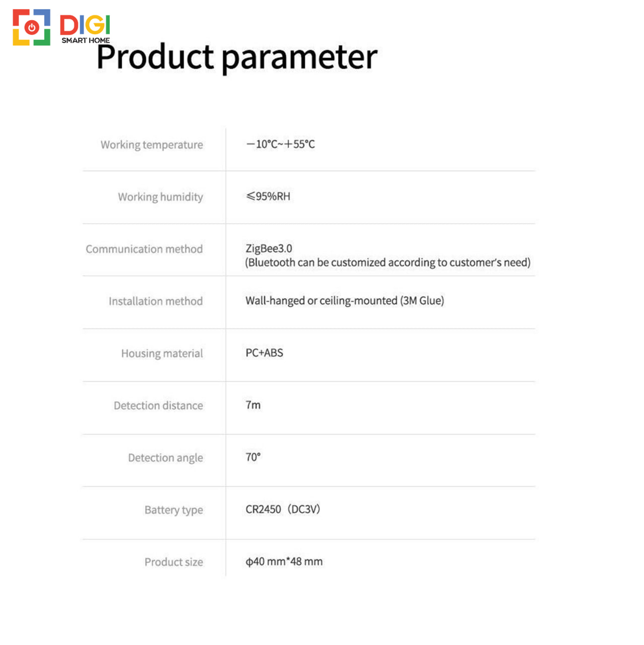The image size is (644, 645).
Task: Click the PC+ABS material value
Action: [x=265, y=353]
